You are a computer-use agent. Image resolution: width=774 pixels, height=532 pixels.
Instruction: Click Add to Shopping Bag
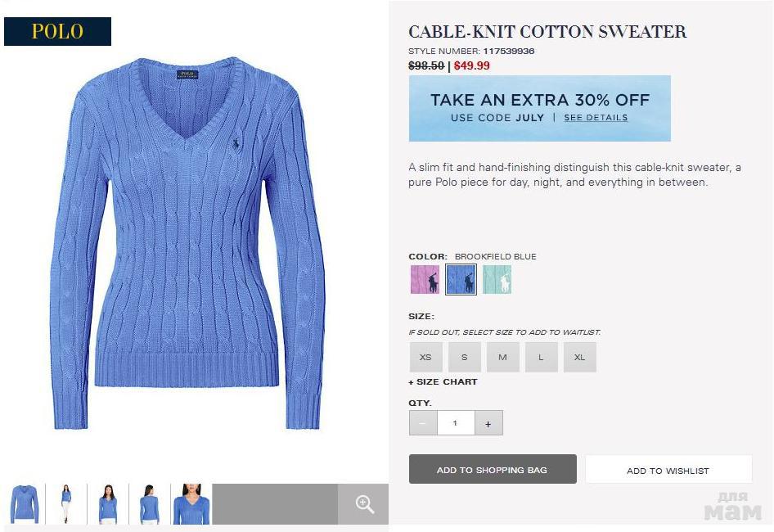point(493,470)
